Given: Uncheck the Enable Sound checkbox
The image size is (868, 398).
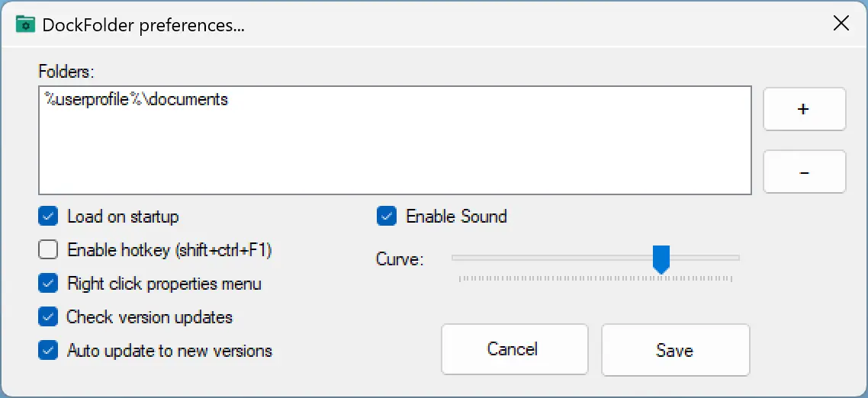Looking at the screenshot, I should pyautogui.click(x=387, y=217).
